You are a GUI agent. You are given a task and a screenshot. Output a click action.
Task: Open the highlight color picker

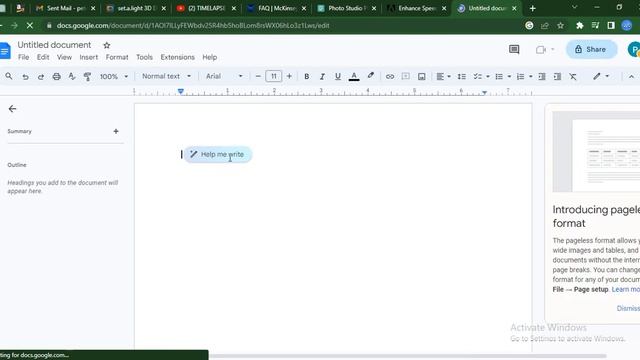[x=371, y=76]
